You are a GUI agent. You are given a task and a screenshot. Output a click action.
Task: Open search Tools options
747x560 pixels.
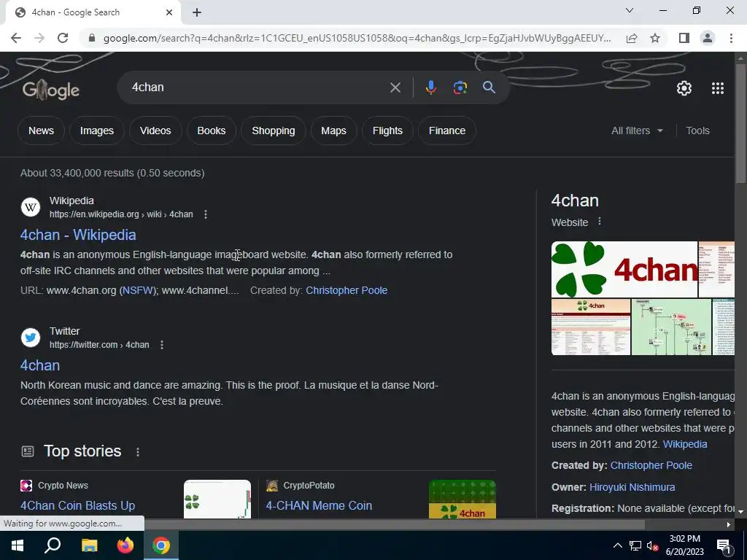pyautogui.click(x=697, y=131)
